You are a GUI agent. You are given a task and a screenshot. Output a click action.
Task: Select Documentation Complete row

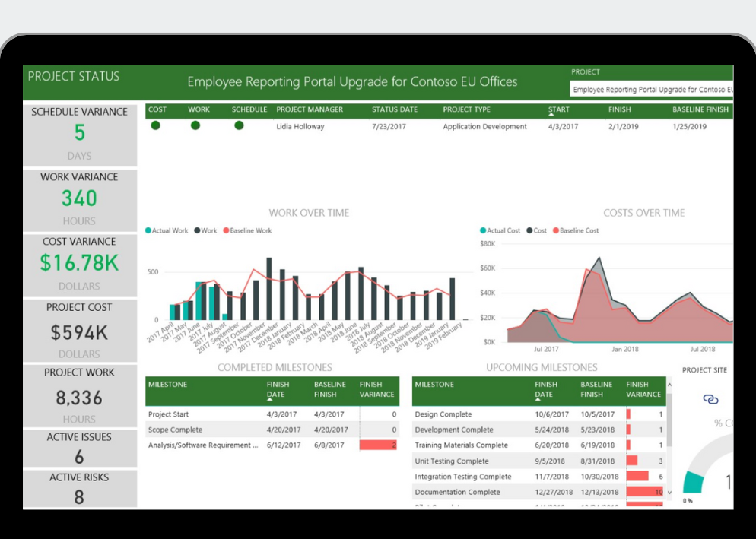tap(539, 492)
